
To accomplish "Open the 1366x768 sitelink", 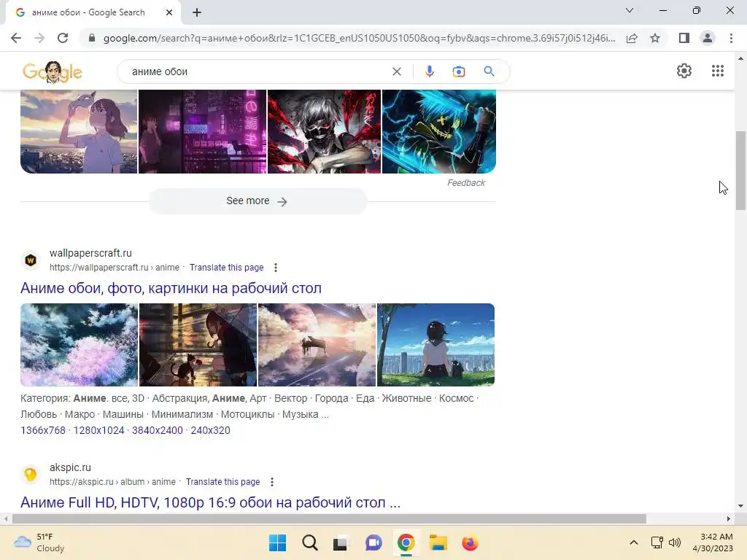I will click(43, 430).
